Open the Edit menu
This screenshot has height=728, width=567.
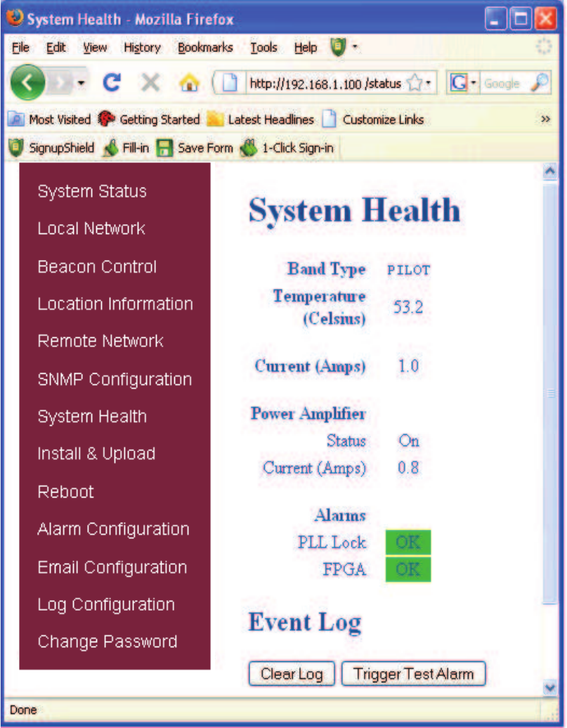click(x=56, y=47)
